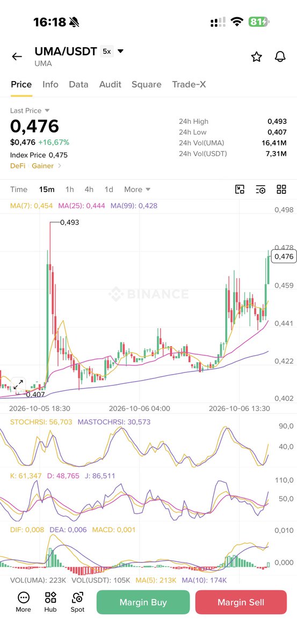Tap the Index Price 0,475 text
This screenshot has height=644, width=297.
coord(39,155)
